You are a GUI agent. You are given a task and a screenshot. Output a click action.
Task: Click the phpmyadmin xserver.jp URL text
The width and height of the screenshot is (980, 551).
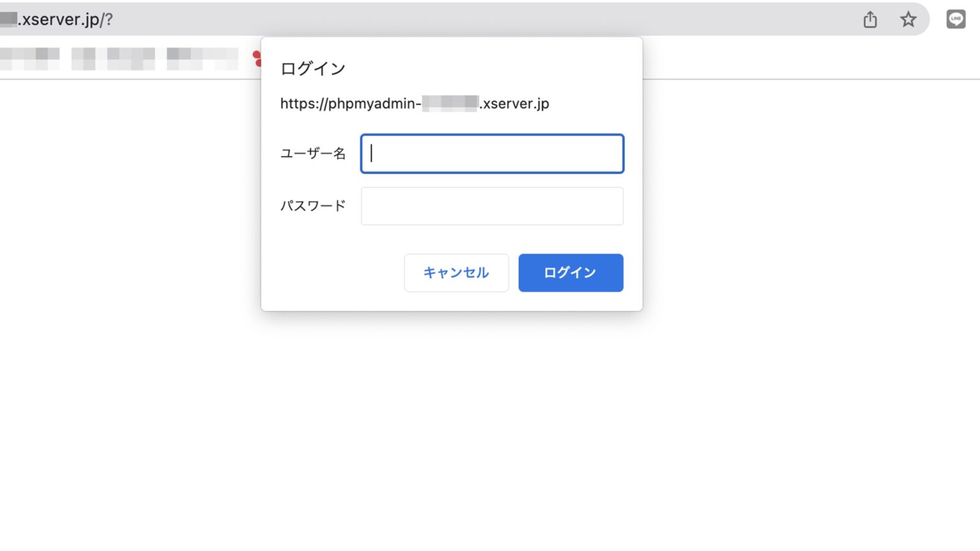(414, 103)
